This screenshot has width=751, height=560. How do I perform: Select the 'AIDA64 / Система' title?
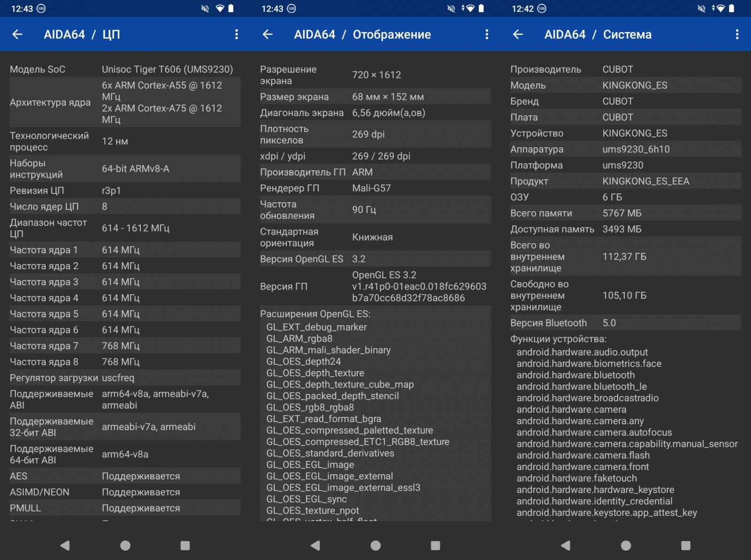[598, 34]
